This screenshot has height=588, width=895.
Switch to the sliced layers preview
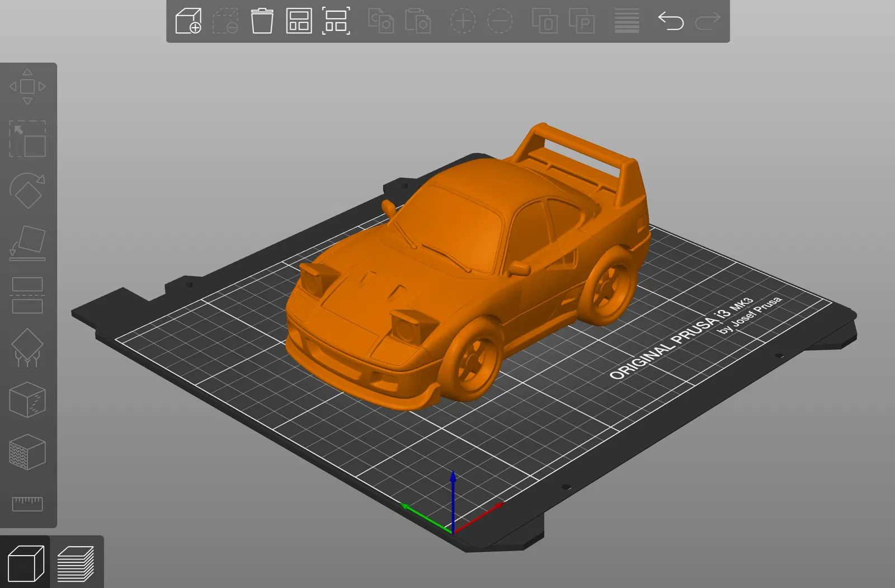(x=76, y=563)
